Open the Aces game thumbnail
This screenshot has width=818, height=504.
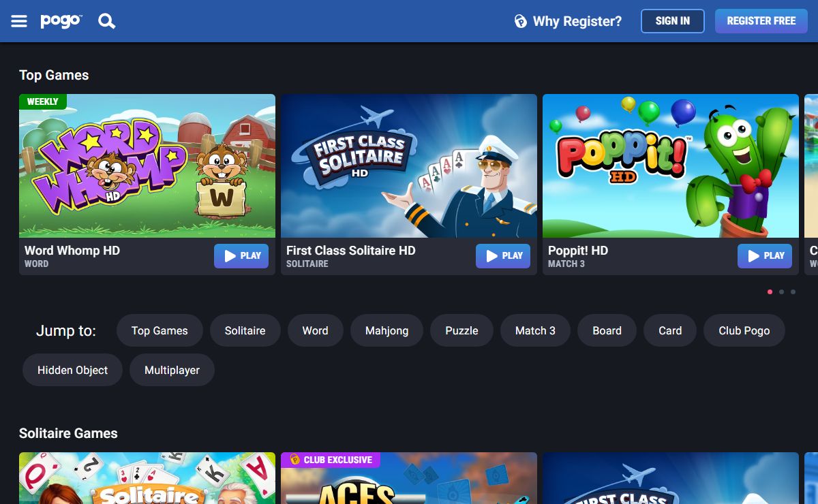[409, 479]
